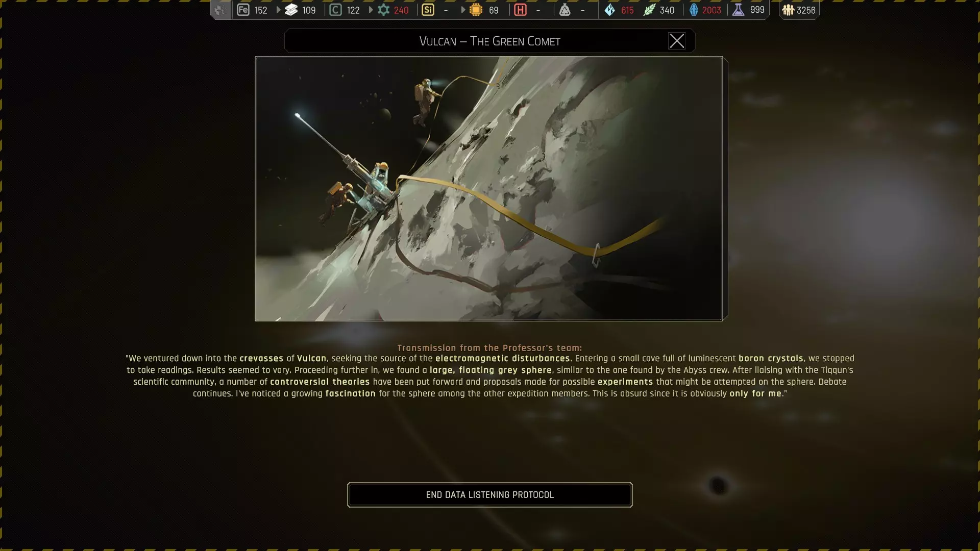980x551 pixels.
Task: Click the iron (Fe) resource icon
Action: tap(243, 10)
